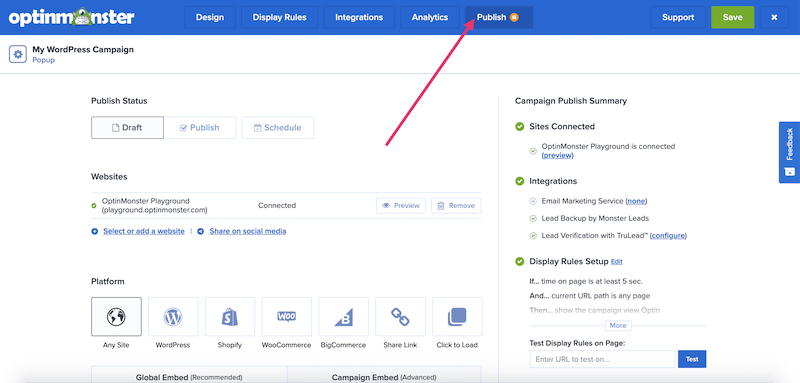
Task: Click the Test button
Action: pyautogui.click(x=692, y=359)
